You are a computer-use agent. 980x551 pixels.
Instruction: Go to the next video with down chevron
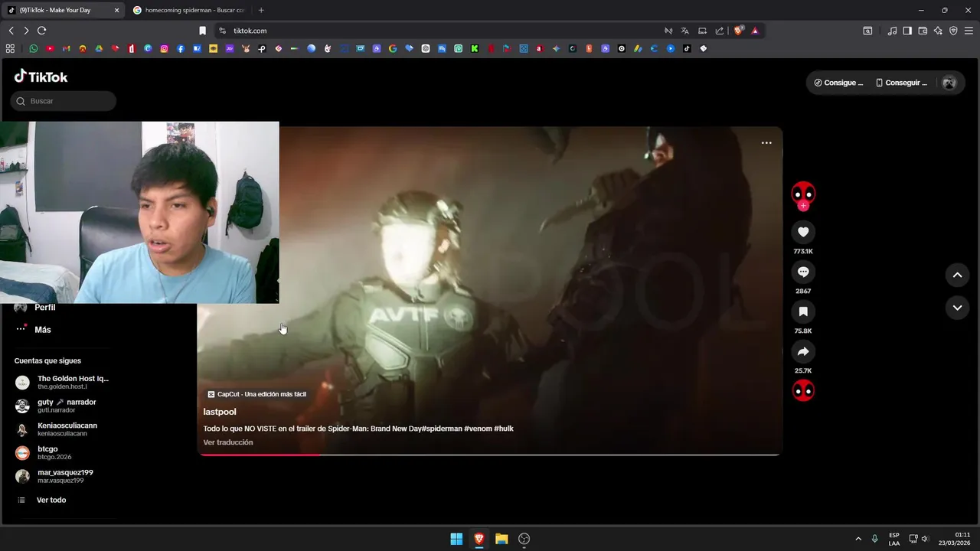tap(957, 308)
